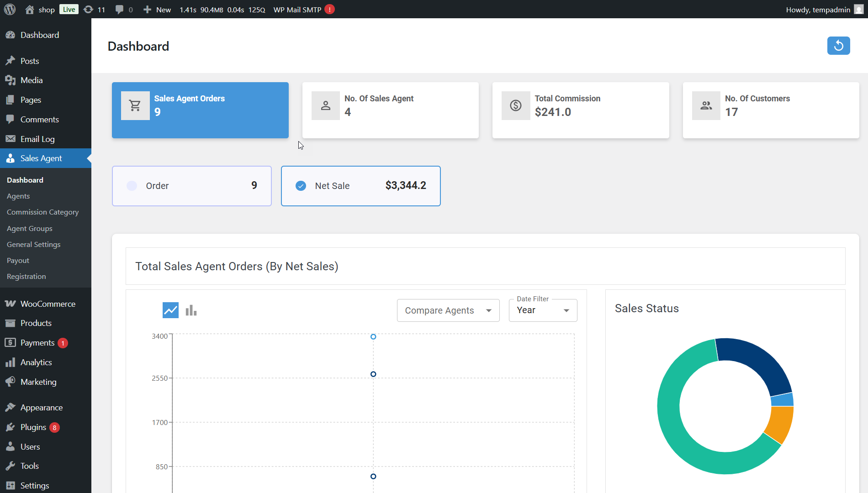Open the Compare Agents dropdown

click(x=448, y=310)
